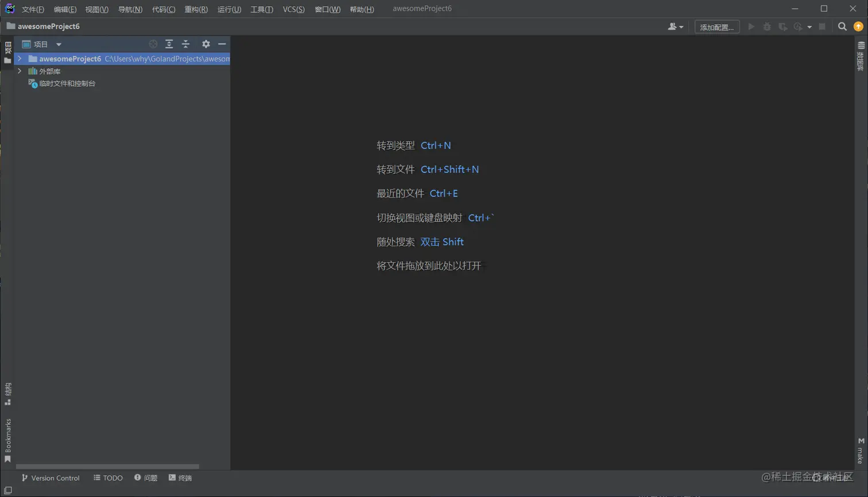Toggle tool window bars in bottom corner
This screenshot has width=868, height=497.
coord(7,491)
